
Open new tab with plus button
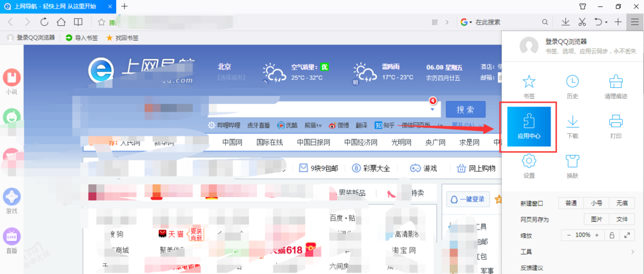125,6
